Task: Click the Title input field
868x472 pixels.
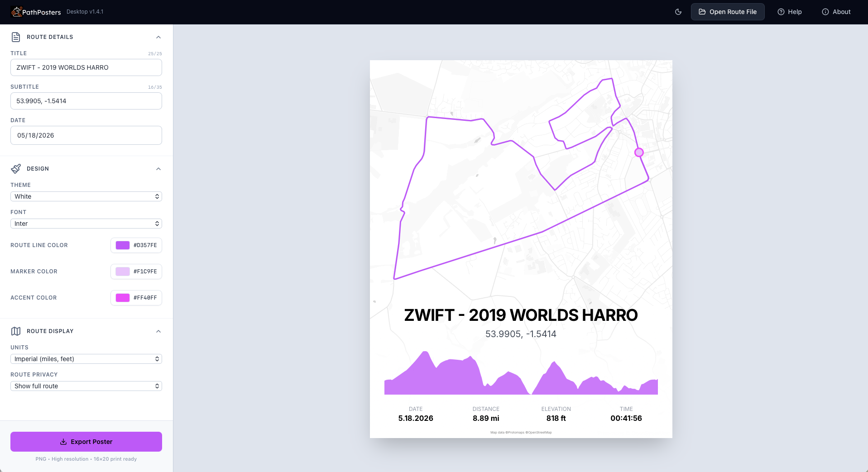Action: pyautogui.click(x=86, y=67)
